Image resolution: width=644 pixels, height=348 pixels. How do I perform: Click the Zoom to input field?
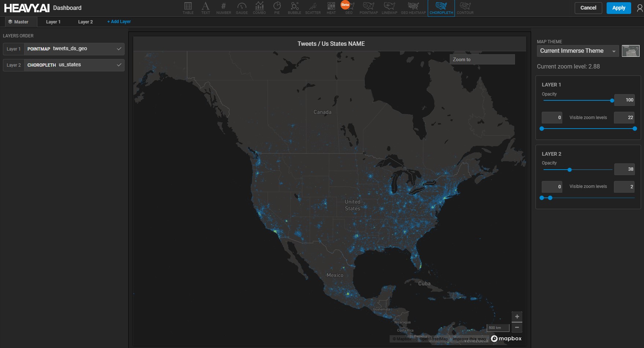482,59
